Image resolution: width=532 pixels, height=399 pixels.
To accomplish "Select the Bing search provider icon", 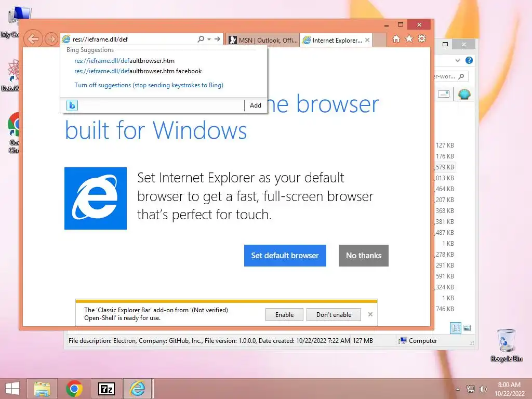I will (x=72, y=105).
